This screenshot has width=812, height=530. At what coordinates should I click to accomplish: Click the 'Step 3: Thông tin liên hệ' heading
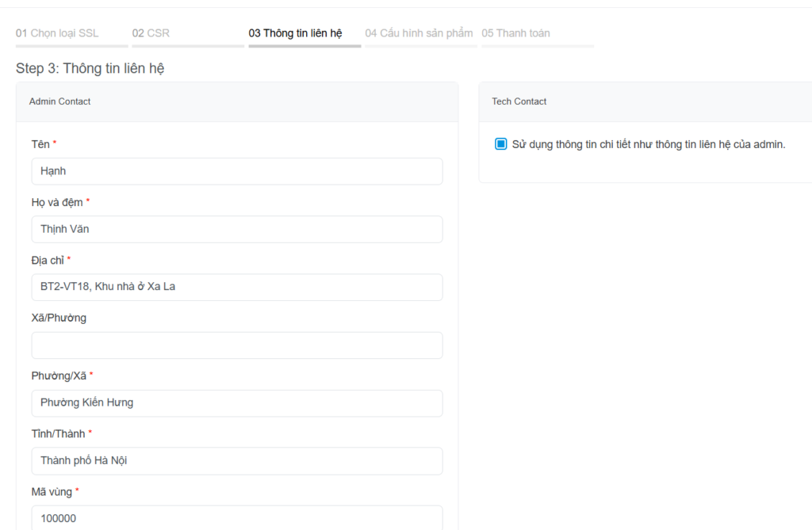click(x=90, y=68)
